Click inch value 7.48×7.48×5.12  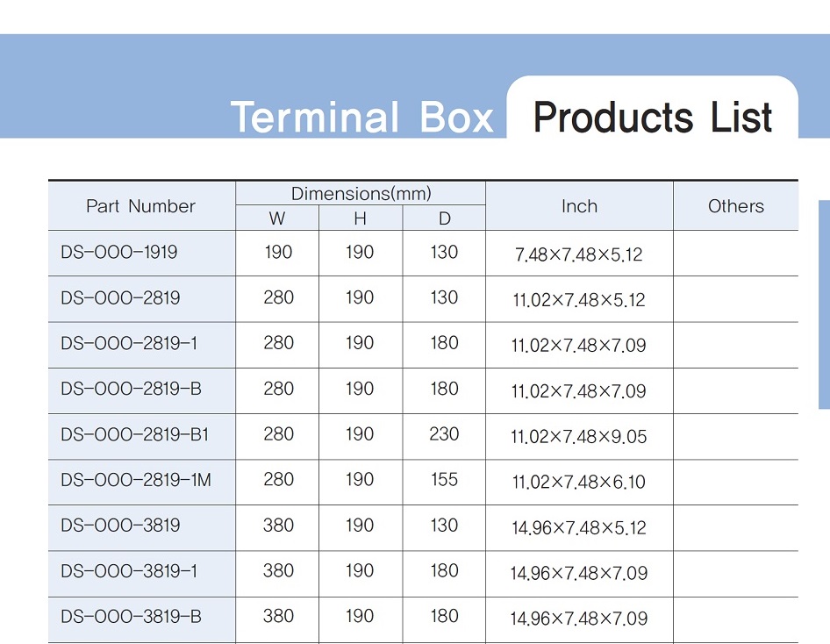(579, 255)
